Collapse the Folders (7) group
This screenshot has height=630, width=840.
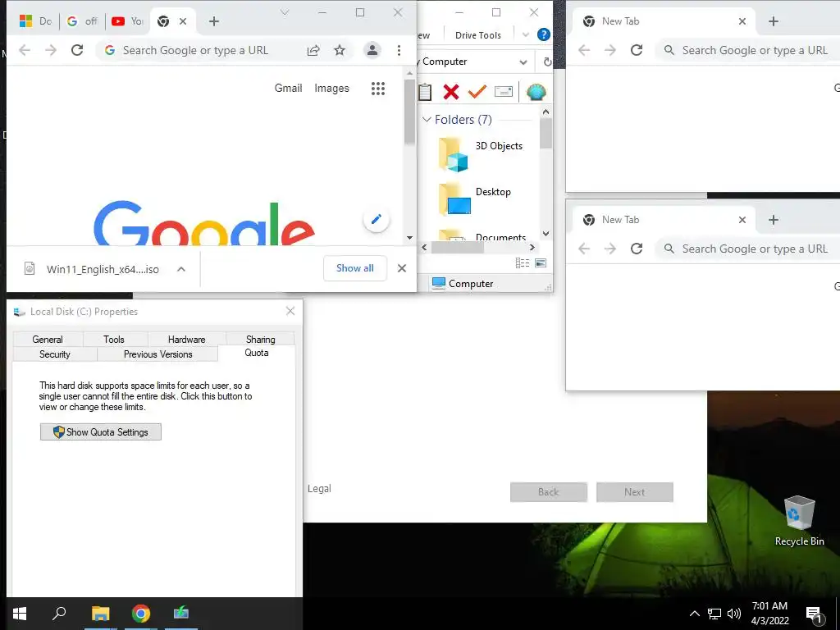[x=427, y=120]
